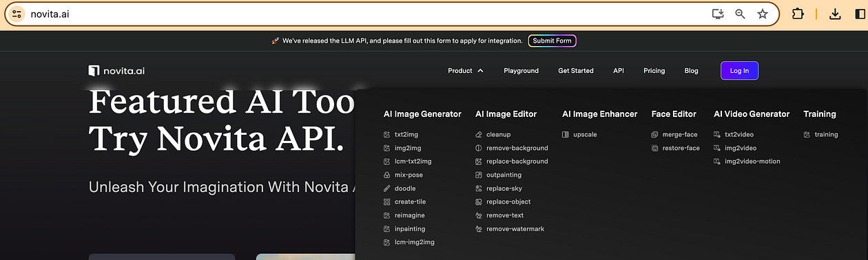
Task: Open the Pricing page
Action: [x=654, y=71]
